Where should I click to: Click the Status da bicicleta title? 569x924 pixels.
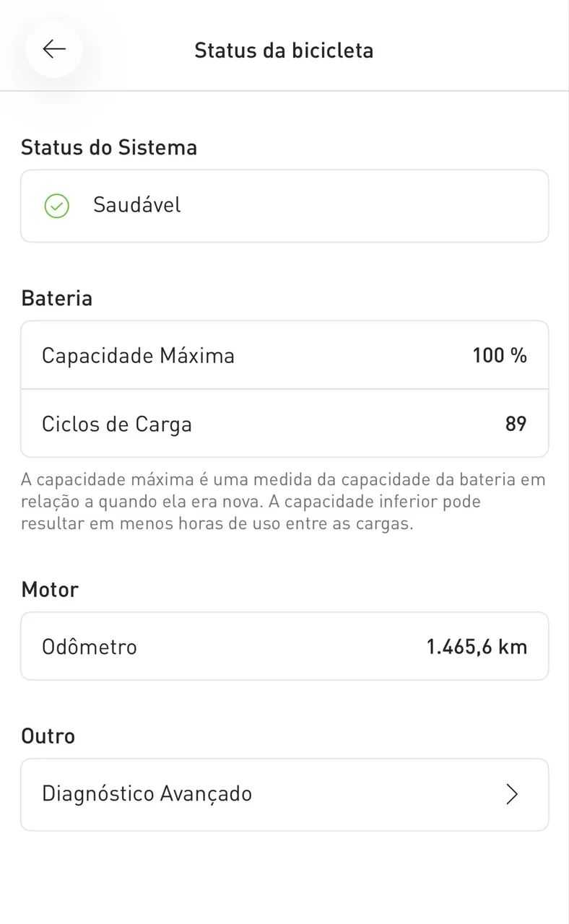284,51
